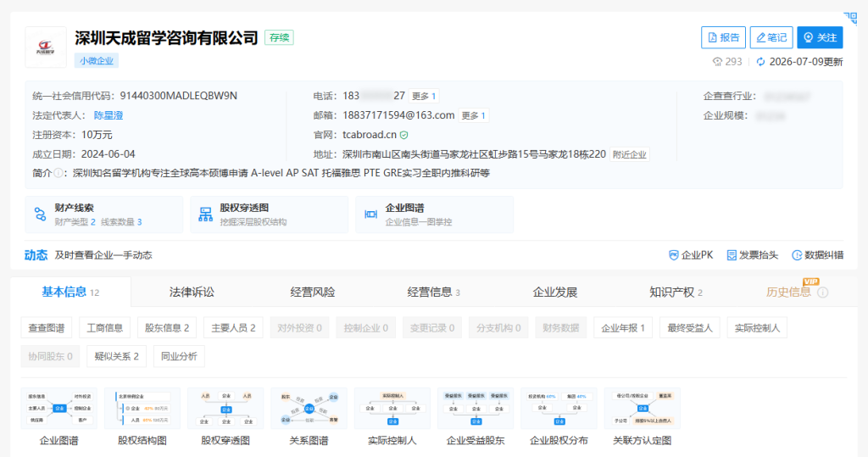
Task: Click email 18837171594@163.com
Action: (398, 115)
